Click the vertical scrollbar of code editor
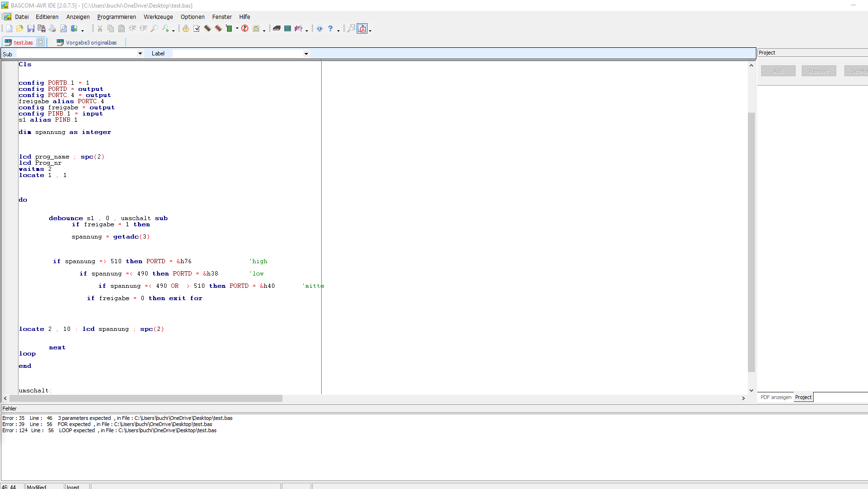 tap(751, 241)
